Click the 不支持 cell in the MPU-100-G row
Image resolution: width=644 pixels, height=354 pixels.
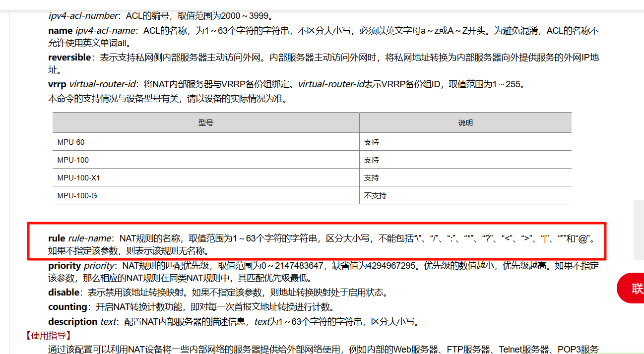(x=375, y=196)
